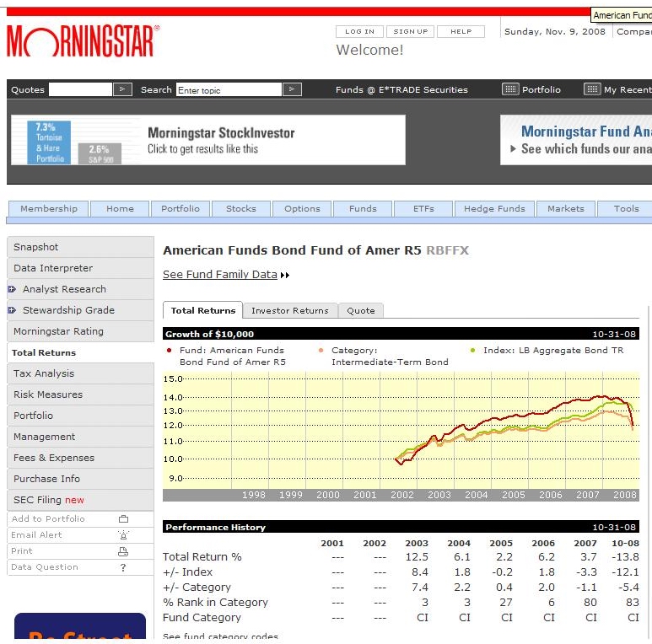Open Tax Analysis in the sidebar
Viewport: 652px width, 644px height.
pyautogui.click(x=81, y=373)
